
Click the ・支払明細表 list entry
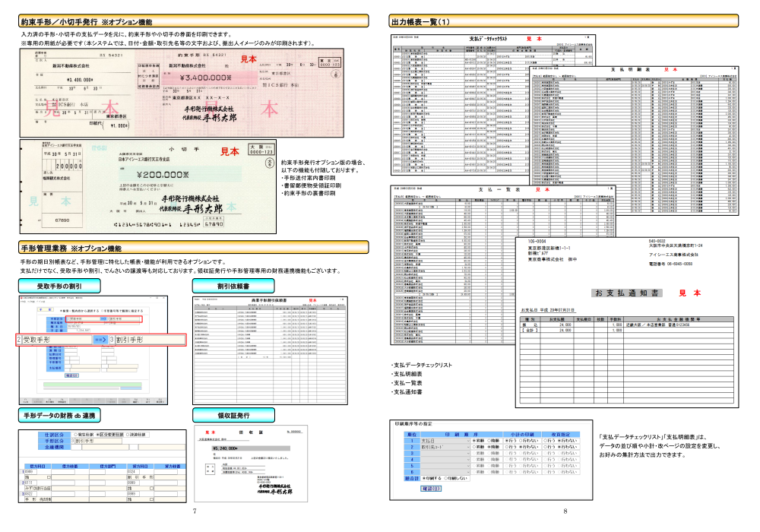click(x=407, y=374)
